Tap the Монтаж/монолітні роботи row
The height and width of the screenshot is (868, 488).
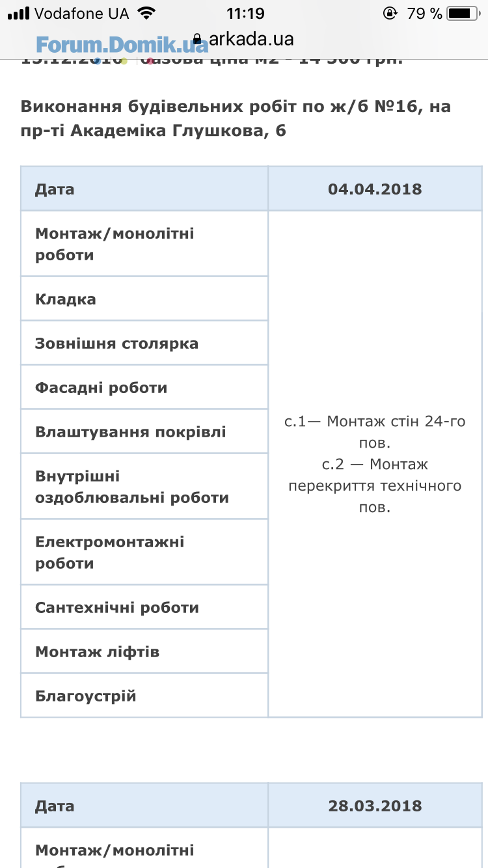[144, 244]
